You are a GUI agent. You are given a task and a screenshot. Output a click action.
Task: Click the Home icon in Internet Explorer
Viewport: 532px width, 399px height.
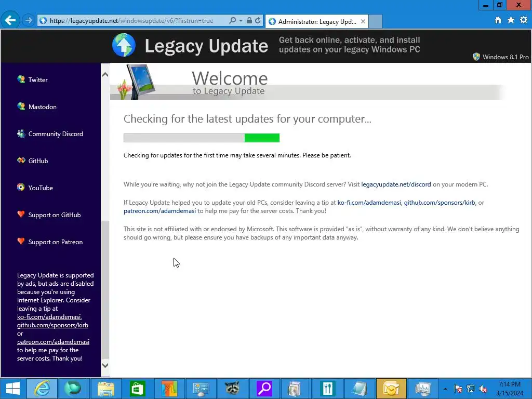pos(498,20)
